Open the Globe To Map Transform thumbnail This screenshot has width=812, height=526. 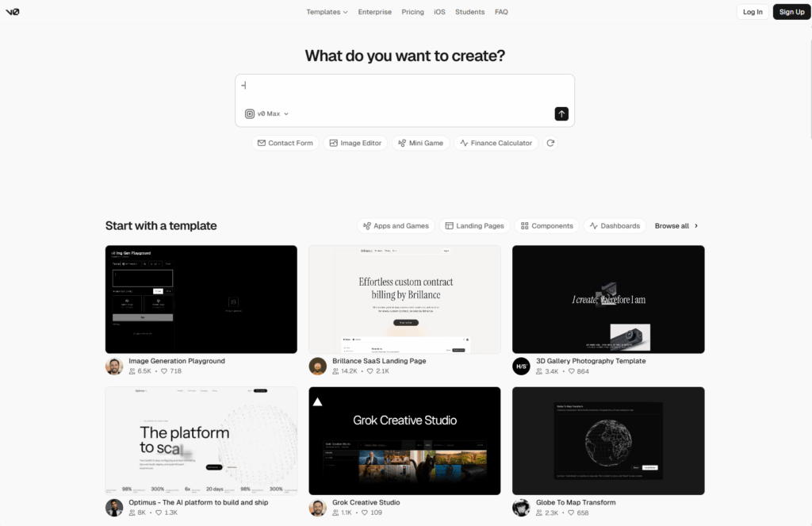(608, 441)
